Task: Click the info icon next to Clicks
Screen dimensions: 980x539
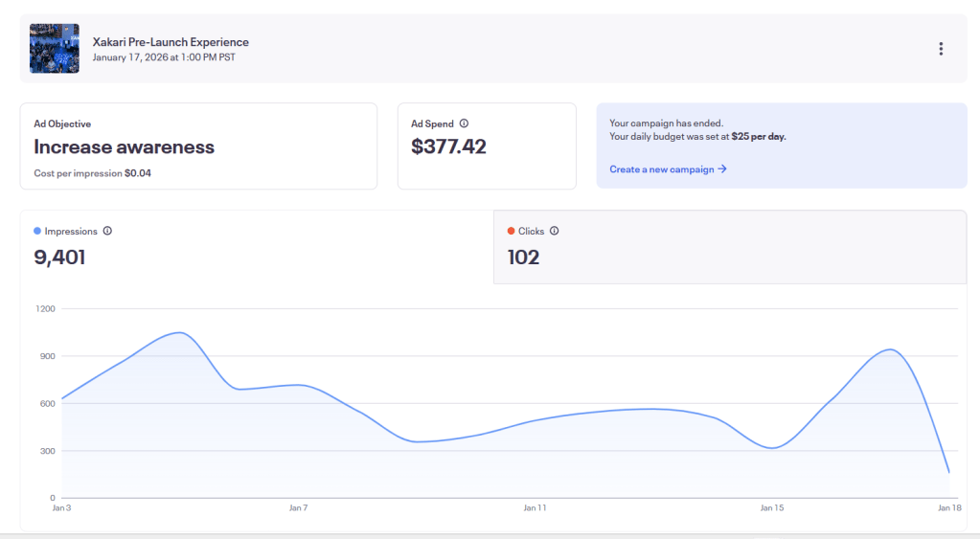Action: pyautogui.click(x=554, y=231)
